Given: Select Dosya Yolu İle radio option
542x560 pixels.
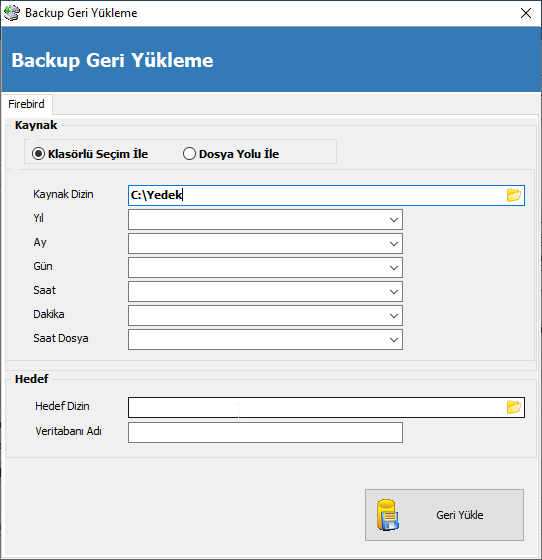Looking at the screenshot, I should [189, 154].
